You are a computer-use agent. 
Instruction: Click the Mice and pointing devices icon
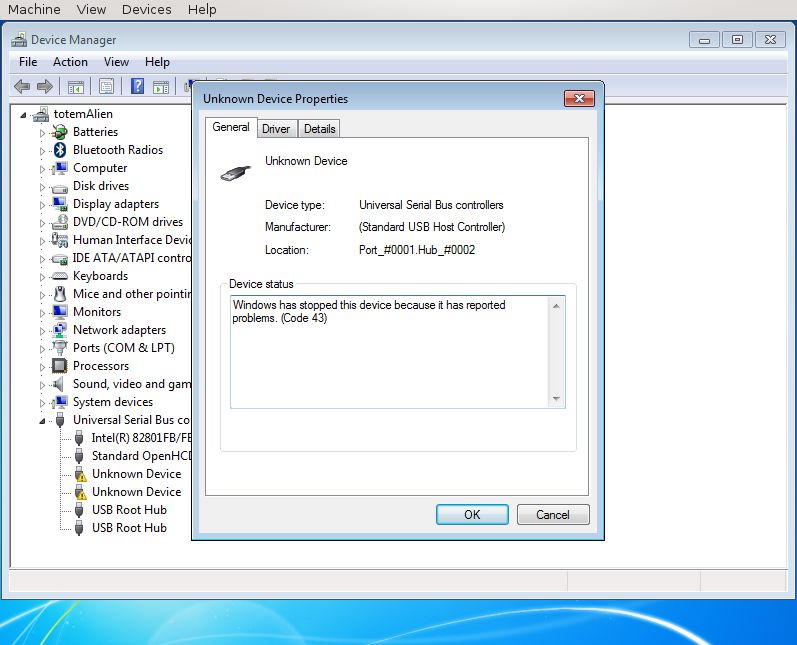(x=60, y=294)
